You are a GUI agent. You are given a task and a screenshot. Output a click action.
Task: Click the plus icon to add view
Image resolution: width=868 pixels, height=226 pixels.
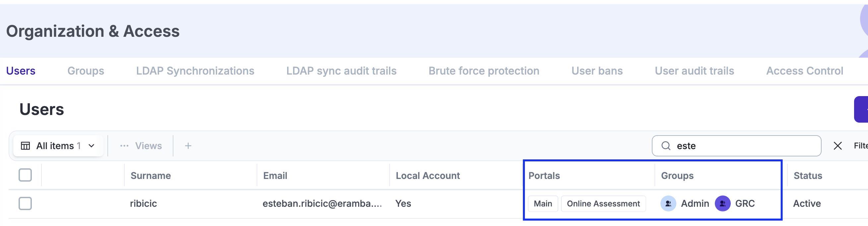click(188, 146)
